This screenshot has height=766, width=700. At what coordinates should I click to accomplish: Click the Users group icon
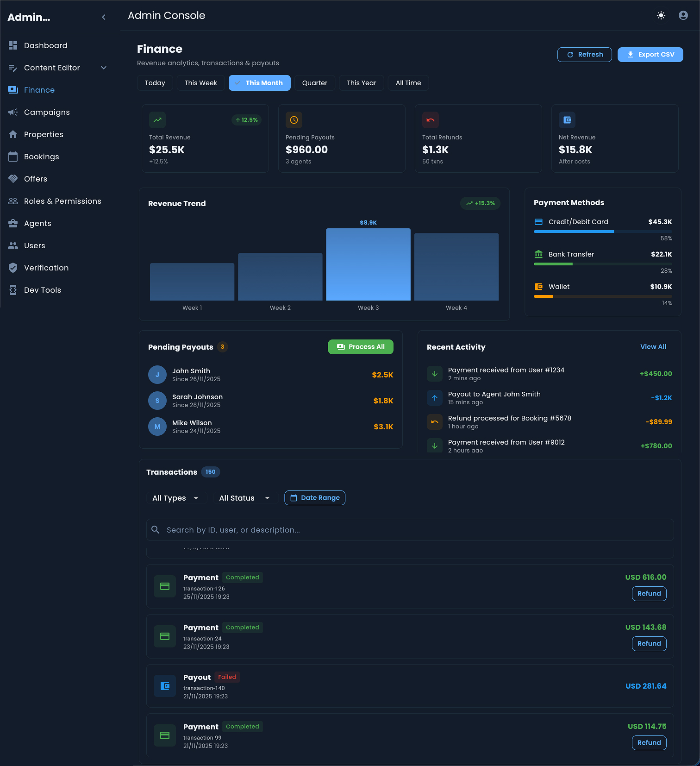point(13,245)
